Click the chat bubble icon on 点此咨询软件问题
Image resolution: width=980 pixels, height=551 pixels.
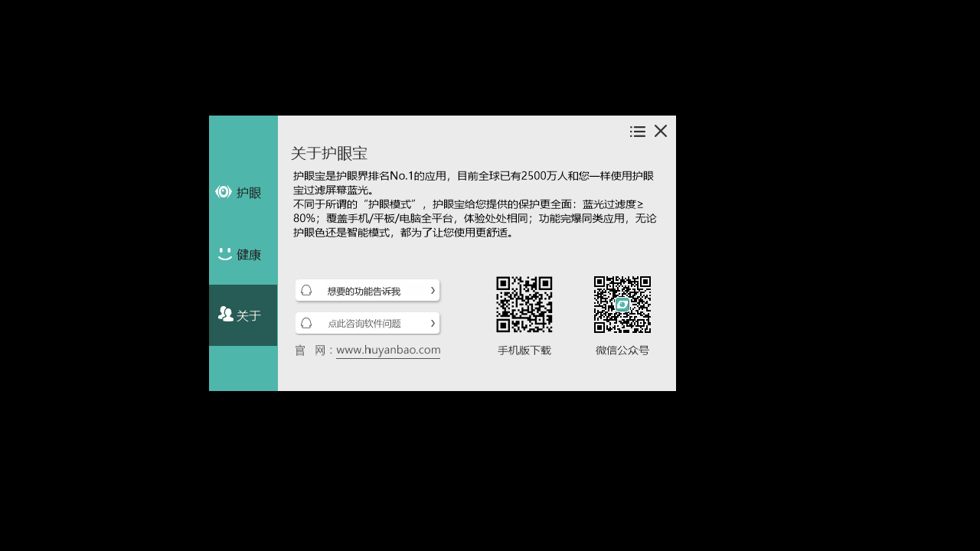[x=307, y=323]
